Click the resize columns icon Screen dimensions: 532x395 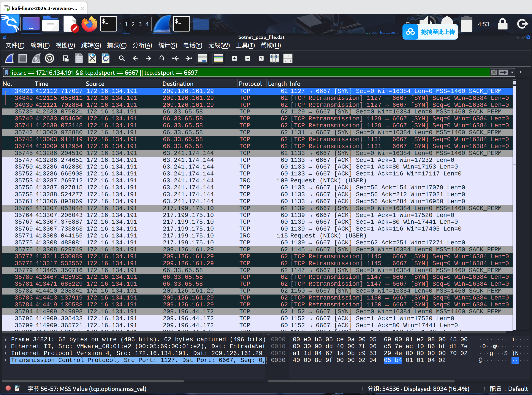(274, 58)
